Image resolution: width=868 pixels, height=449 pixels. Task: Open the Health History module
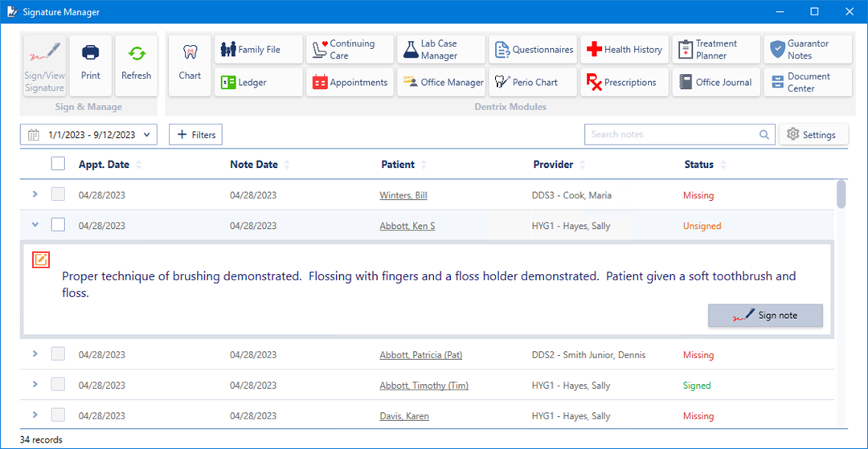tap(624, 49)
